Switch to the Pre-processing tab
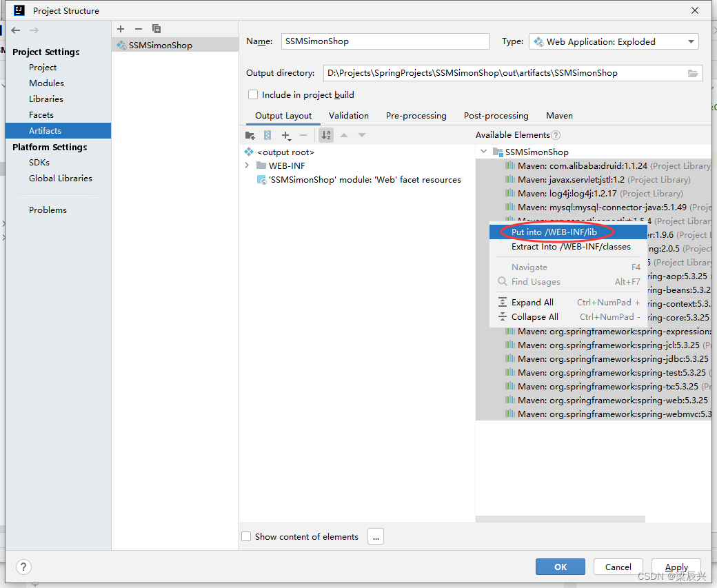Viewport: 717px width, 588px height. click(416, 116)
